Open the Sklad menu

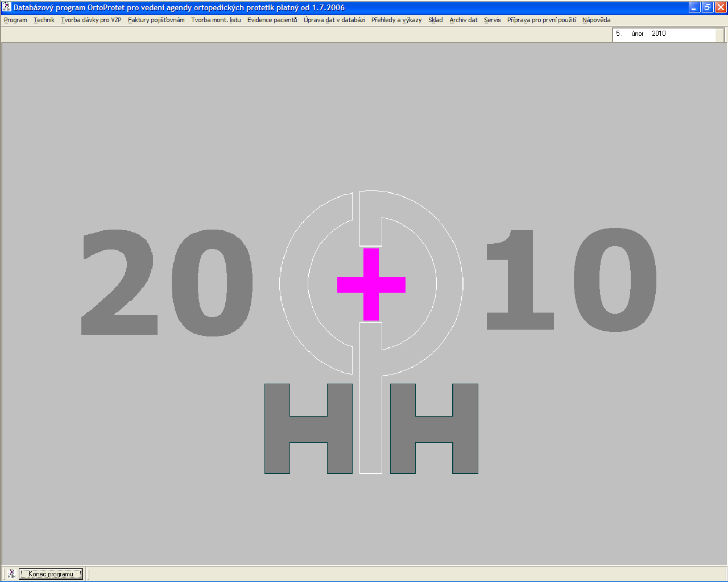click(435, 20)
